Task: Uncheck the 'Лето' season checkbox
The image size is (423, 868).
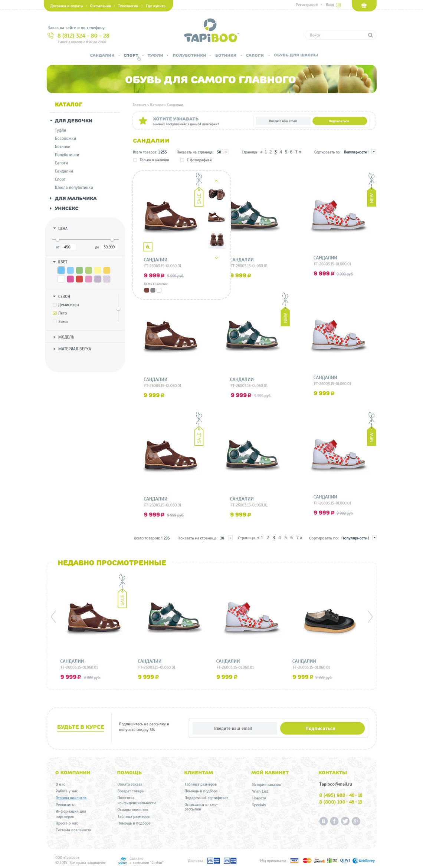Action: pyautogui.click(x=55, y=313)
